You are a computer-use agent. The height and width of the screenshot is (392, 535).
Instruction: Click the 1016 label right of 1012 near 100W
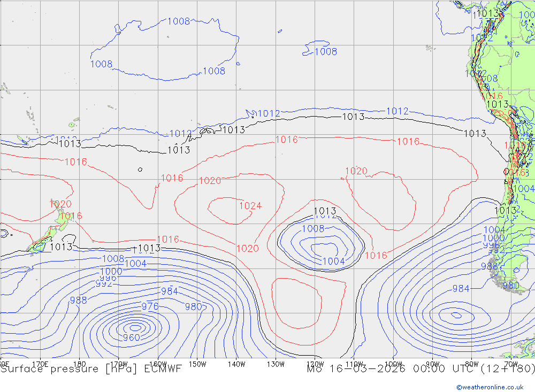click(x=408, y=141)
